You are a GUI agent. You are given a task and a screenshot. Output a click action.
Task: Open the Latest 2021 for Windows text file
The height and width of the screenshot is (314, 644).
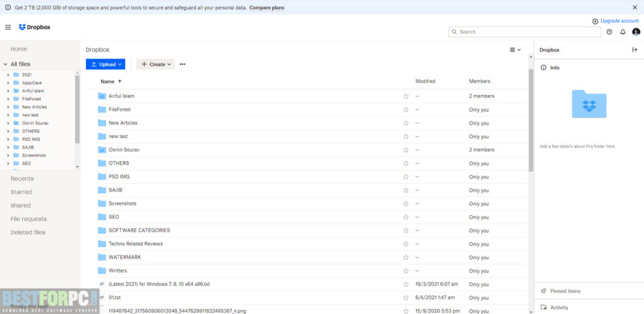[x=159, y=284]
